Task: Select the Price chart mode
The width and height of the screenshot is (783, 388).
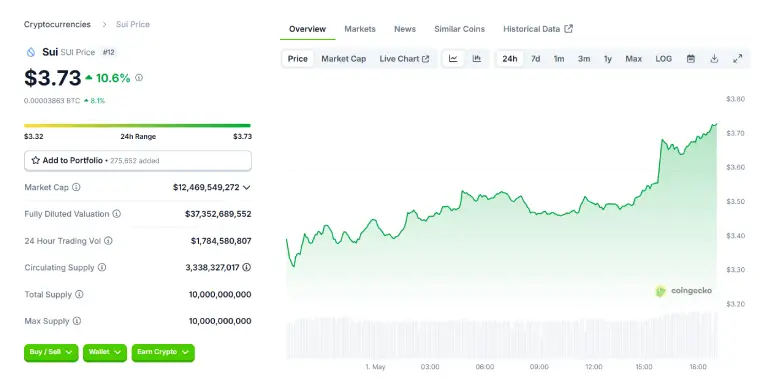Action: pyautogui.click(x=298, y=58)
